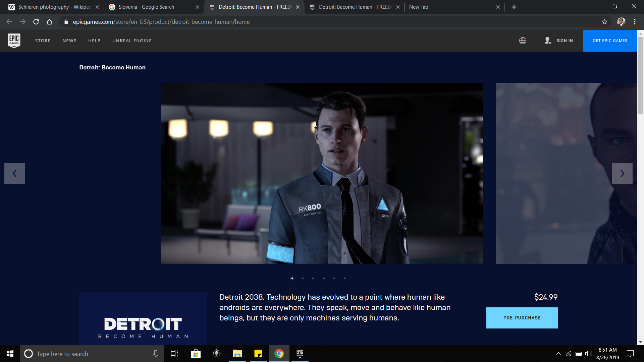
Task: Click the Epic Games logo
Action: [x=14, y=41]
